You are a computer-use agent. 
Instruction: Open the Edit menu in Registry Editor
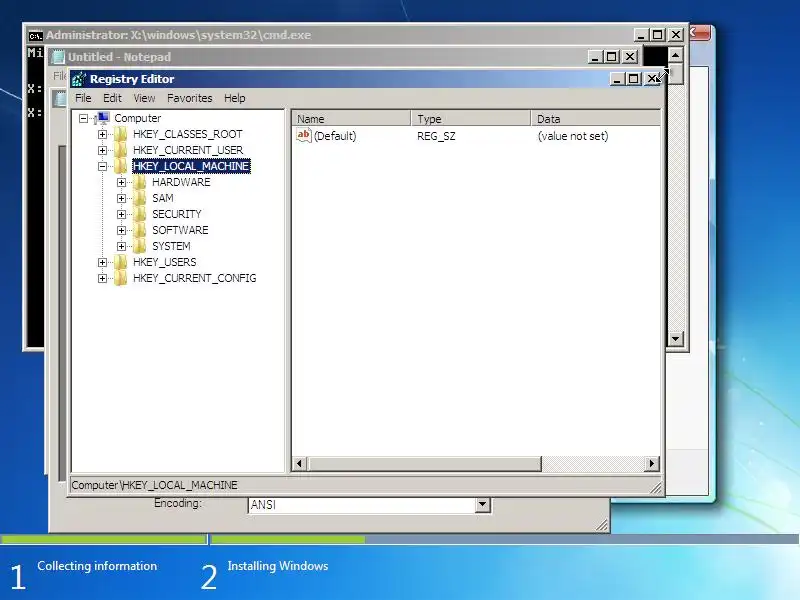pos(112,98)
